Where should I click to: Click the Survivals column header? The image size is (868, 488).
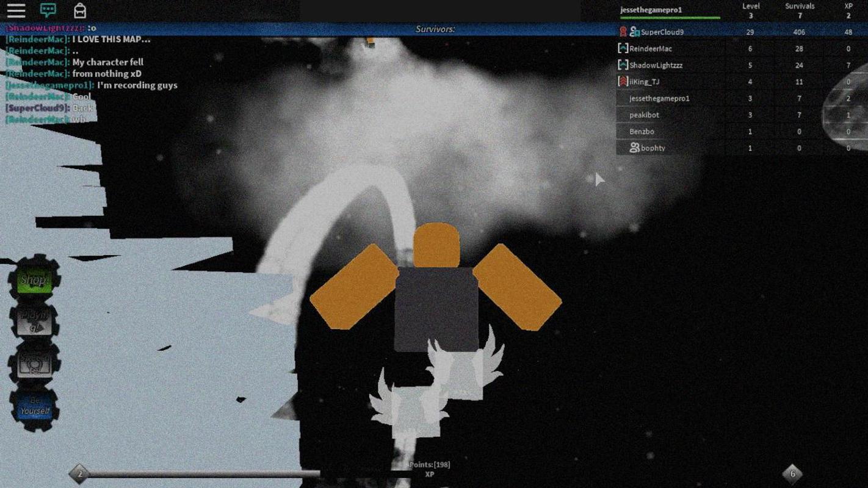click(x=800, y=6)
